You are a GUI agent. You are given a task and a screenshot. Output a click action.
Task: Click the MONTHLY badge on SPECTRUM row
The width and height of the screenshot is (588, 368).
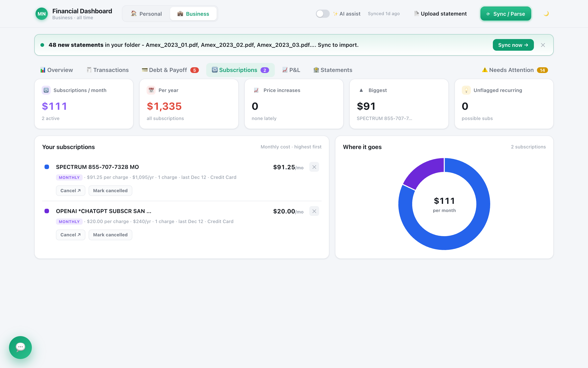[x=69, y=177]
